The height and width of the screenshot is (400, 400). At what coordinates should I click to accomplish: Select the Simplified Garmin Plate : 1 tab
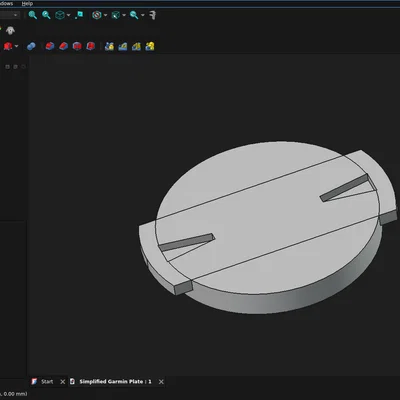[x=115, y=382]
